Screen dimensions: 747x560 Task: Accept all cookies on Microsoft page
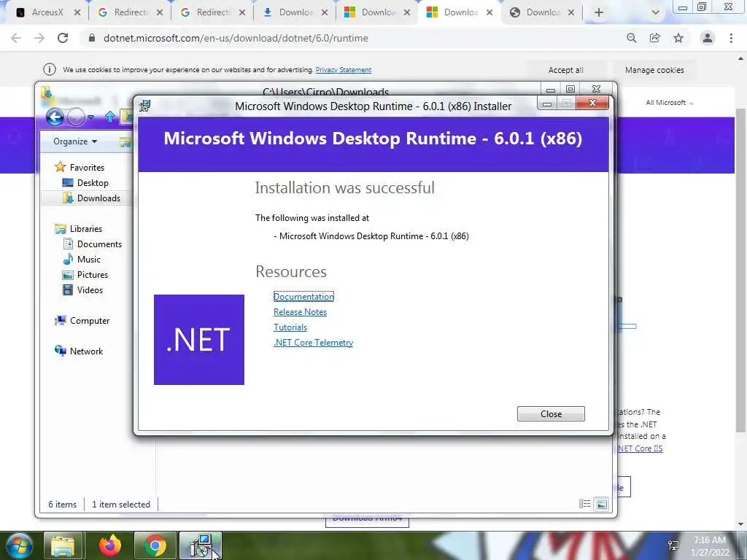tap(565, 70)
